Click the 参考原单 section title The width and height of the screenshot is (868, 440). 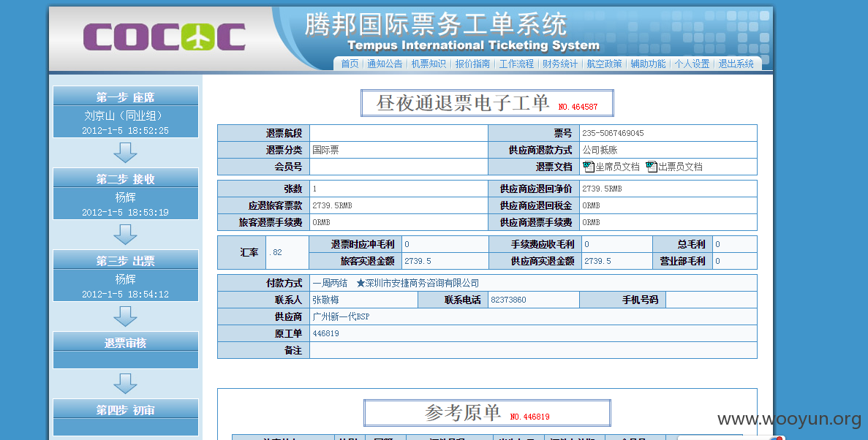pos(463,413)
